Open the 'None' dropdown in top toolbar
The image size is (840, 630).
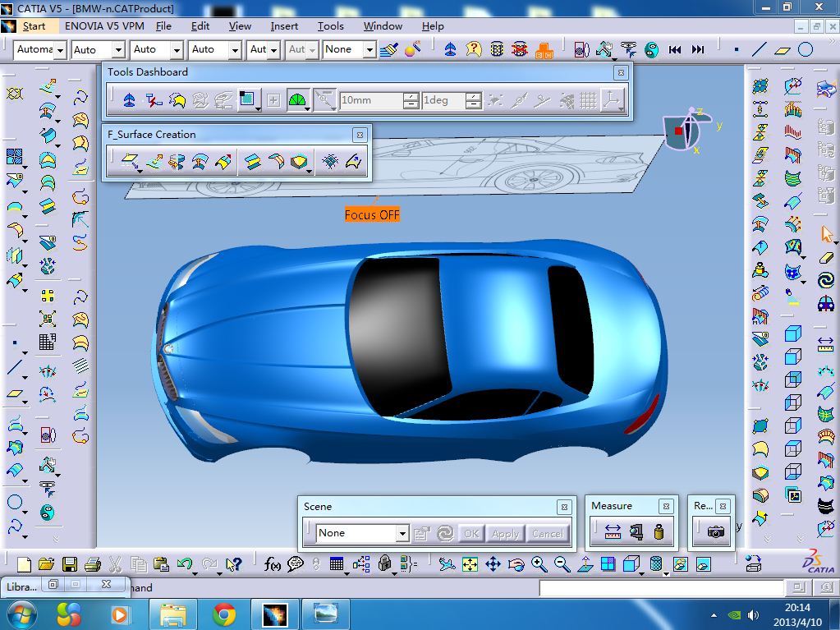(x=370, y=50)
